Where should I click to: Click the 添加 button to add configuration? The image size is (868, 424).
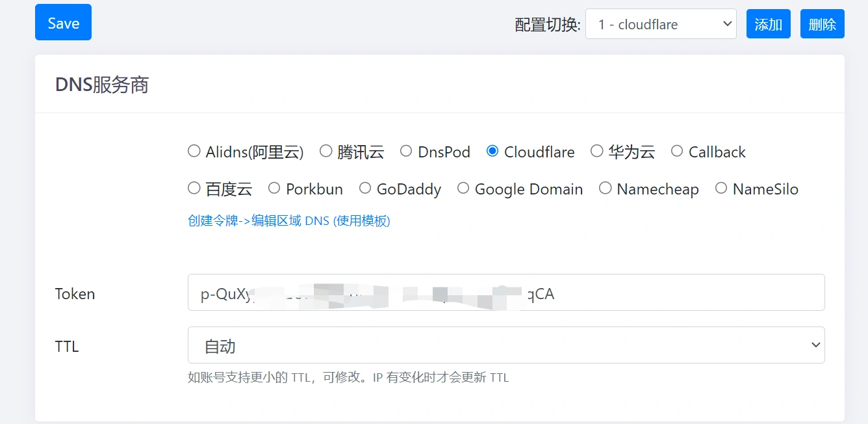coord(768,23)
